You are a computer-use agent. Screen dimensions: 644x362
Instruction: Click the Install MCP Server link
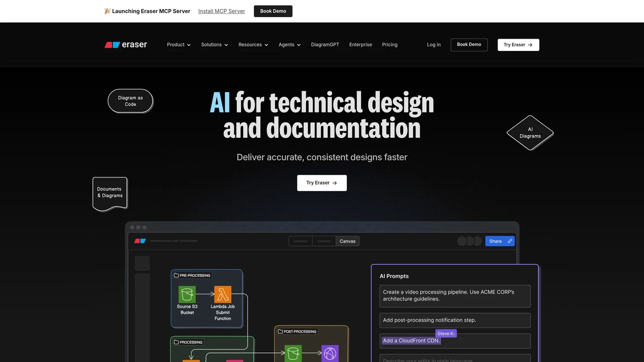[222, 11]
